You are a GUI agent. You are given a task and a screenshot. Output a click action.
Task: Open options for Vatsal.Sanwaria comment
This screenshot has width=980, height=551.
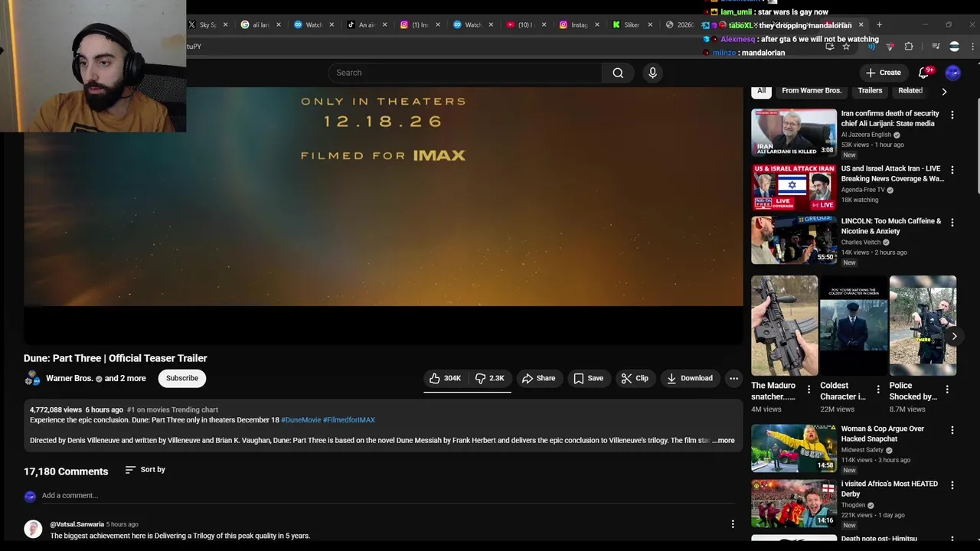click(733, 524)
